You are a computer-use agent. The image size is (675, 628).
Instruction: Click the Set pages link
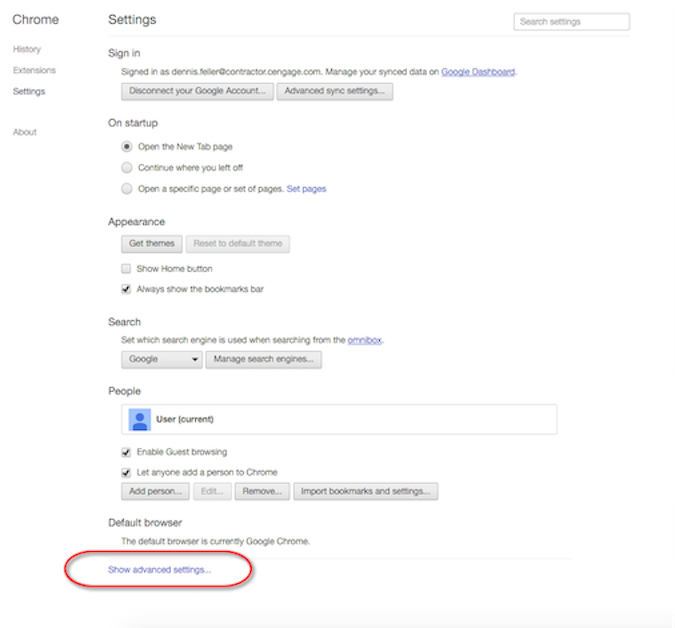(306, 188)
